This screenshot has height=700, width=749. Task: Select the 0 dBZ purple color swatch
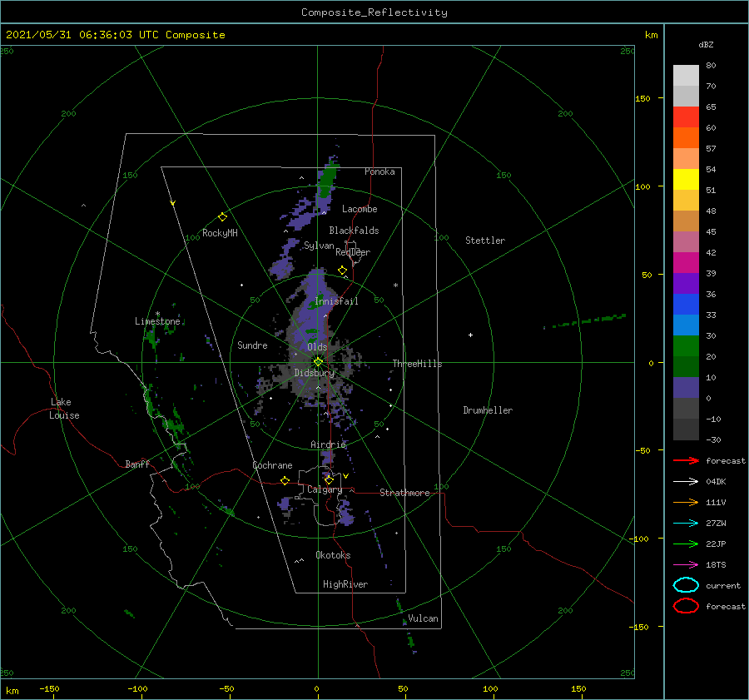point(686,388)
